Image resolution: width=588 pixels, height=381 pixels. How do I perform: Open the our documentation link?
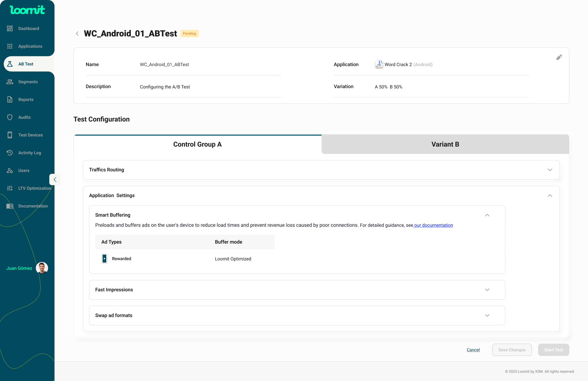(x=433, y=225)
